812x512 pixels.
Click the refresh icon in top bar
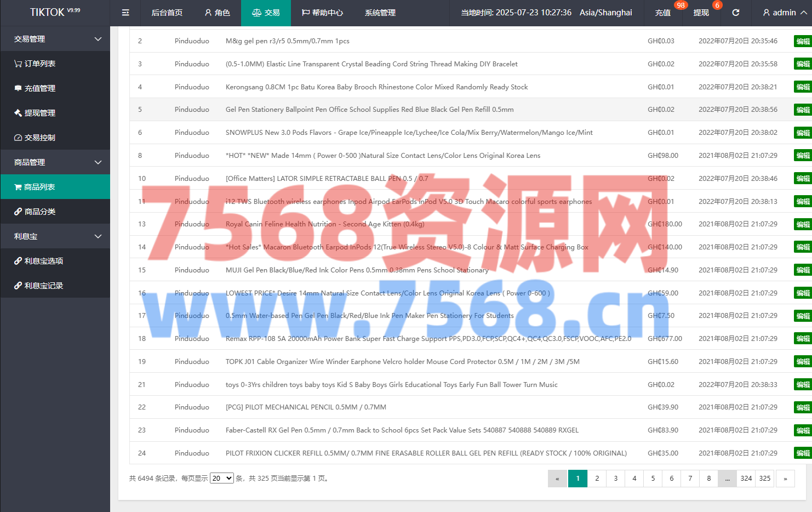[736, 13]
